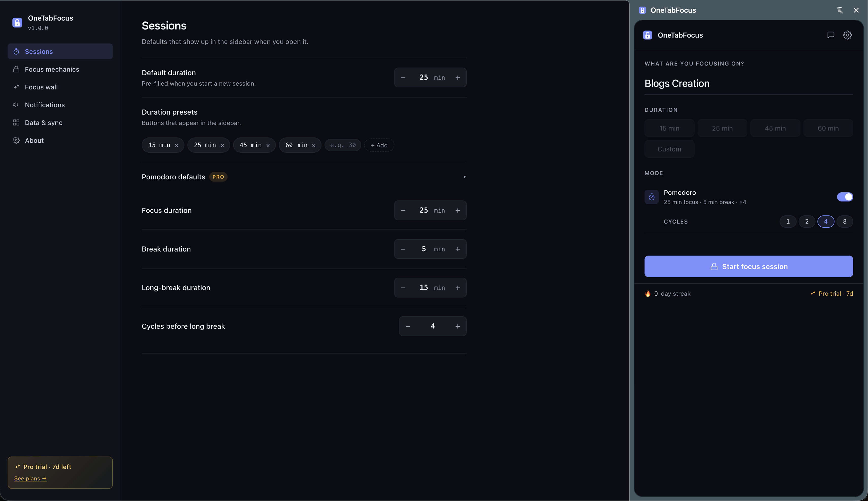This screenshot has height=501, width=868.
Task: Remove the 45 min preset chip
Action: (268, 146)
